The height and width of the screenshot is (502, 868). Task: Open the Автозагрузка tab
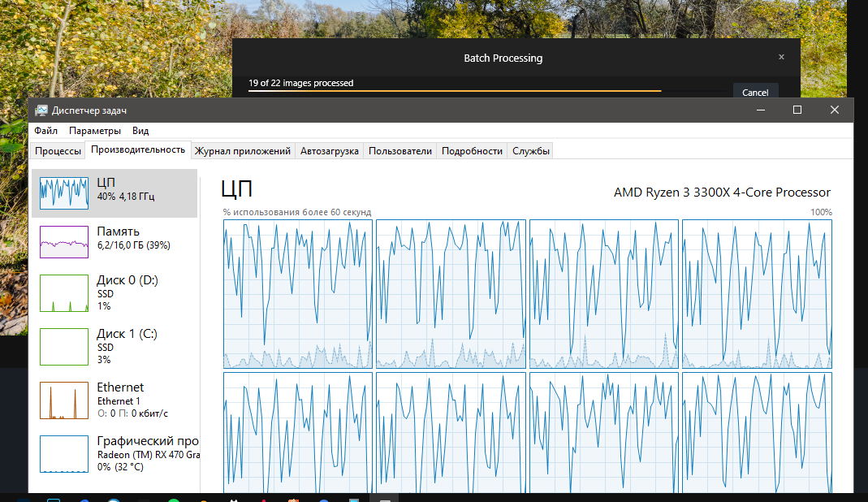click(329, 151)
